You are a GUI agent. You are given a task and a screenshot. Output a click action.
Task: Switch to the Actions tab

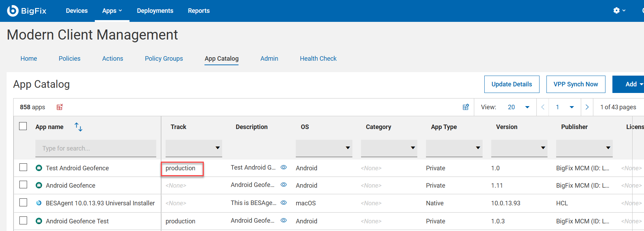(x=112, y=59)
